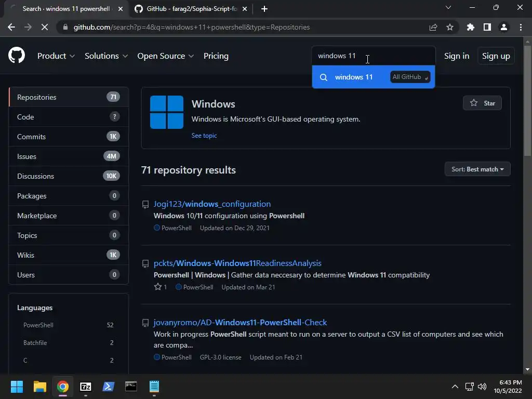Open the Pricing page
This screenshot has width=532, height=399.
coord(216,56)
